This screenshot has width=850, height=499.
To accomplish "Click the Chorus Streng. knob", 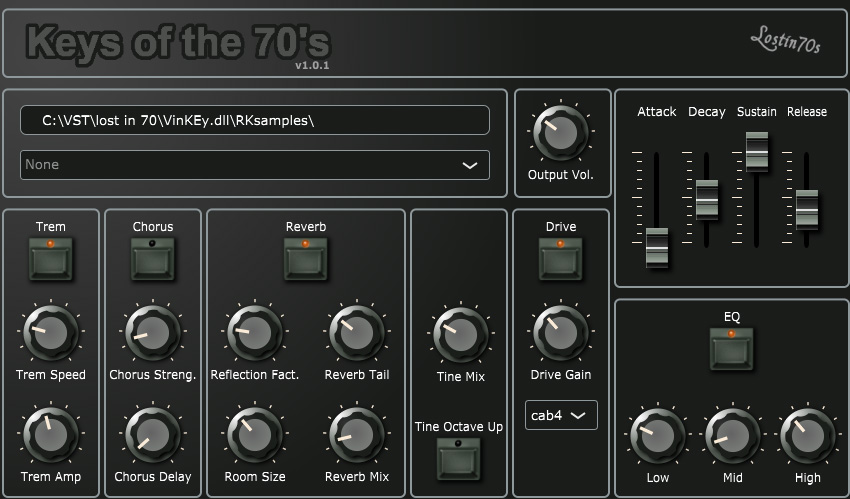I will [153, 333].
